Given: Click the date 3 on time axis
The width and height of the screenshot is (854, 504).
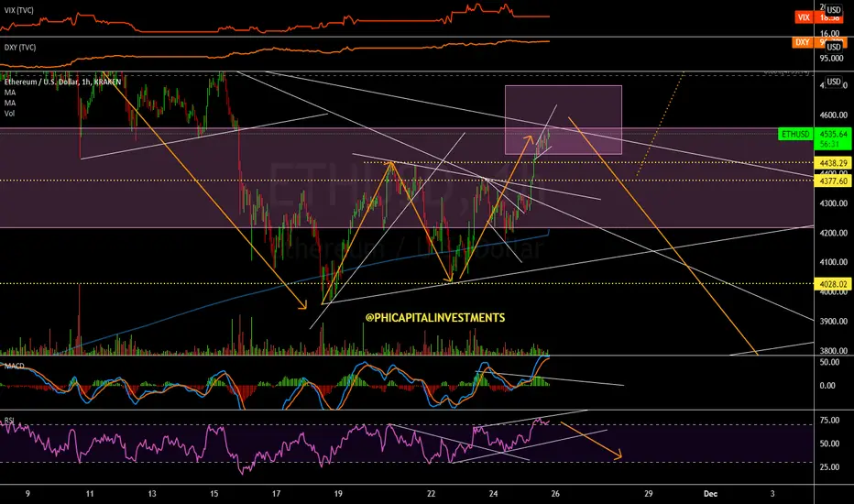Looking at the screenshot, I should (x=772, y=494).
